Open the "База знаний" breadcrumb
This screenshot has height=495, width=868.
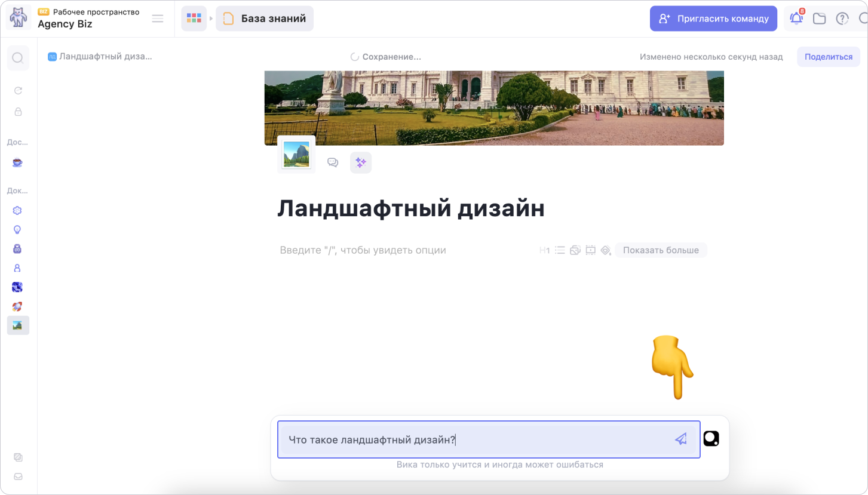click(x=265, y=19)
